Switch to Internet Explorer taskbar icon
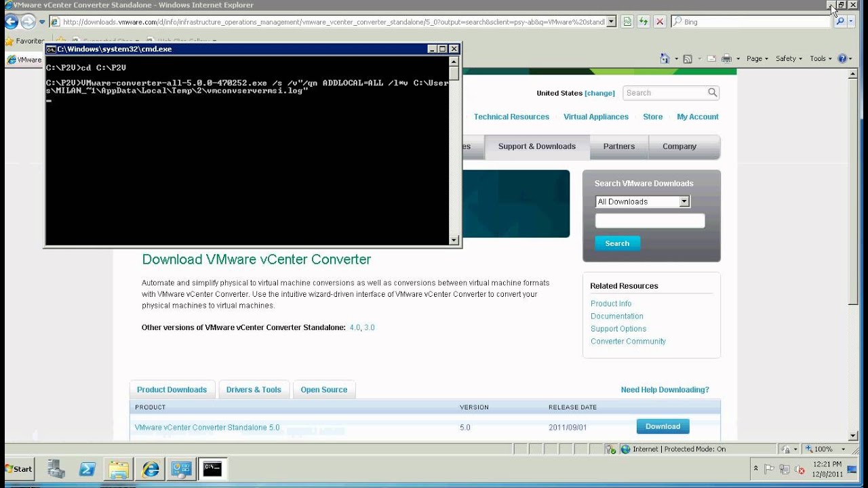The image size is (868, 488). click(150, 468)
